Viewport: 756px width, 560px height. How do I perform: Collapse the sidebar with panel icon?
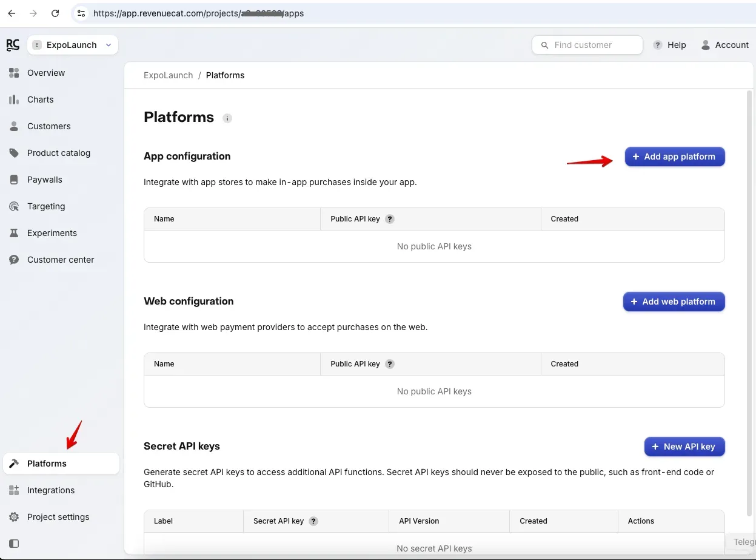pyautogui.click(x=14, y=544)
